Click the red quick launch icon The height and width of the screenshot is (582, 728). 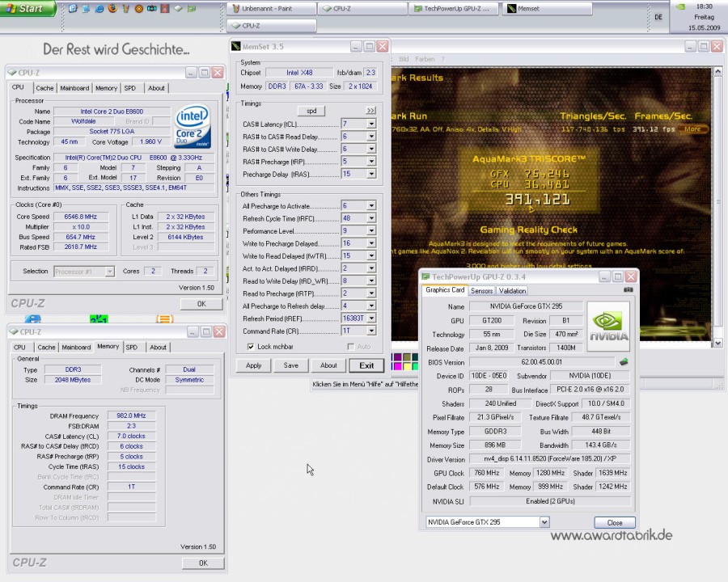click(165, 8)
